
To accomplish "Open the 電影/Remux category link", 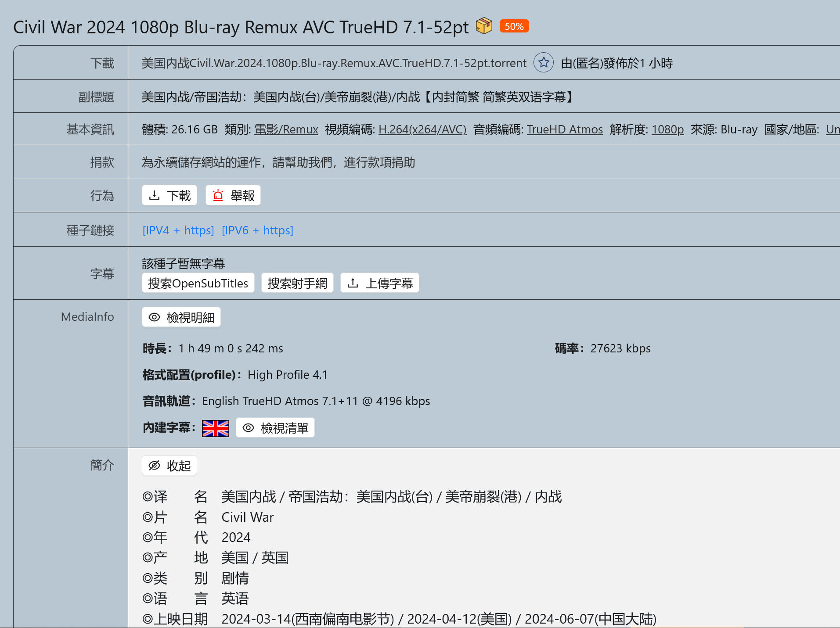I will (x=286, y=129).
